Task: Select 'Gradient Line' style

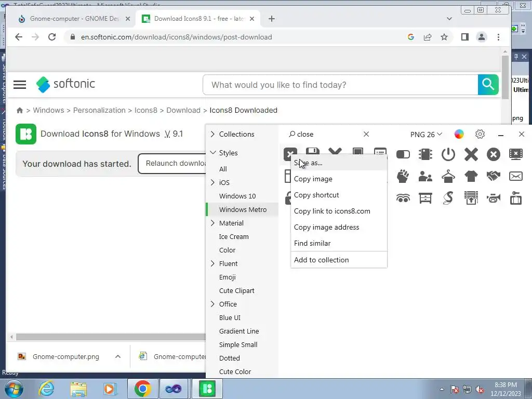Action: tap(239, 331)
